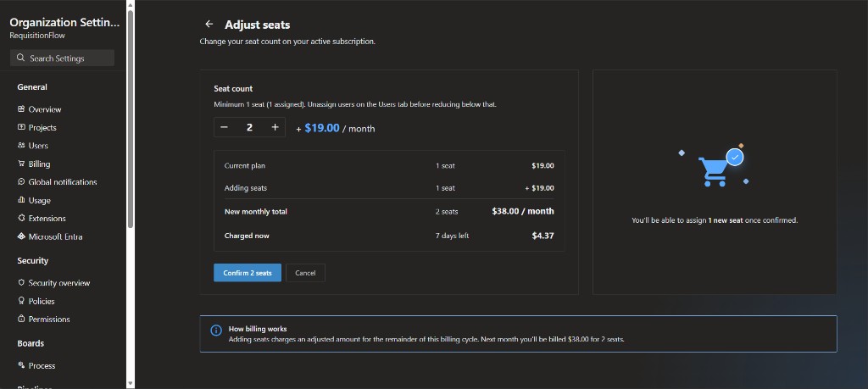Click the RequisitionFlow organization name

pos(37,36)
